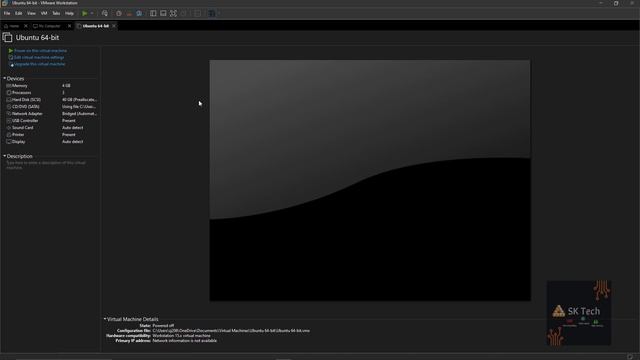Click the Display device icon
The image size is (640, 360).
(x=9, y=142)
